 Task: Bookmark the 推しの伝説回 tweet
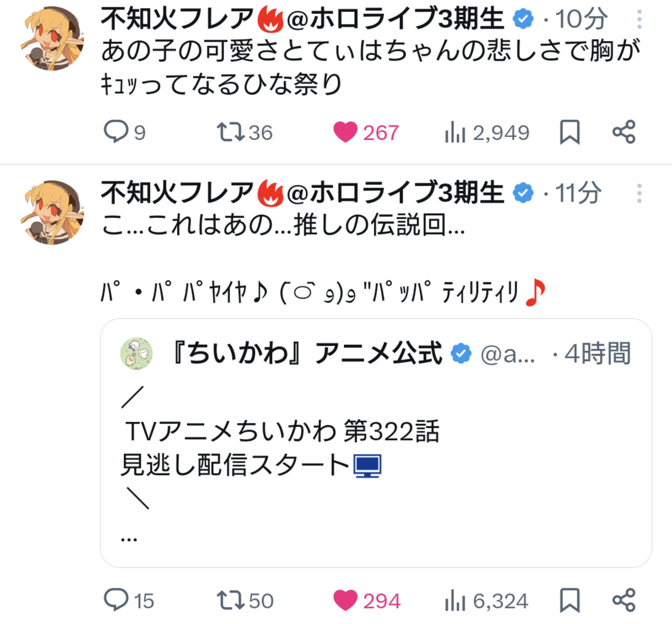(569, 600)
